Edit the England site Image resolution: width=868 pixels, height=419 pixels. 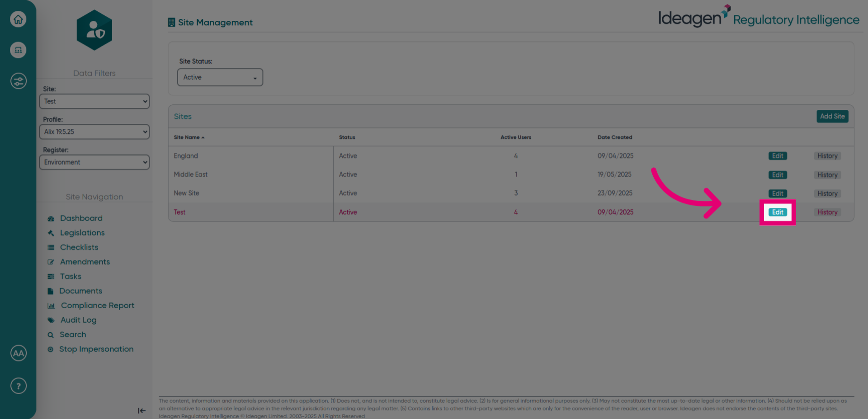[778, 156]
